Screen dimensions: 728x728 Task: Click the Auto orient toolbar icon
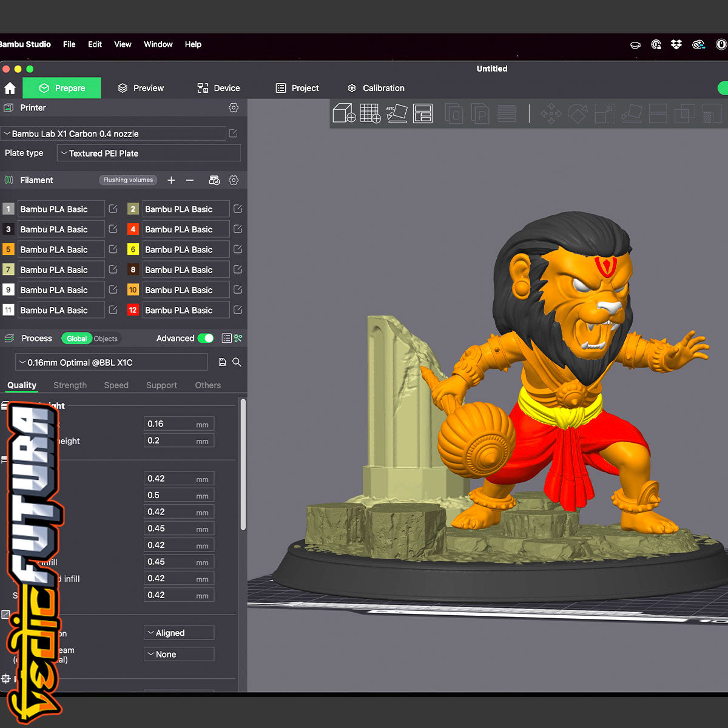[397, 113]
